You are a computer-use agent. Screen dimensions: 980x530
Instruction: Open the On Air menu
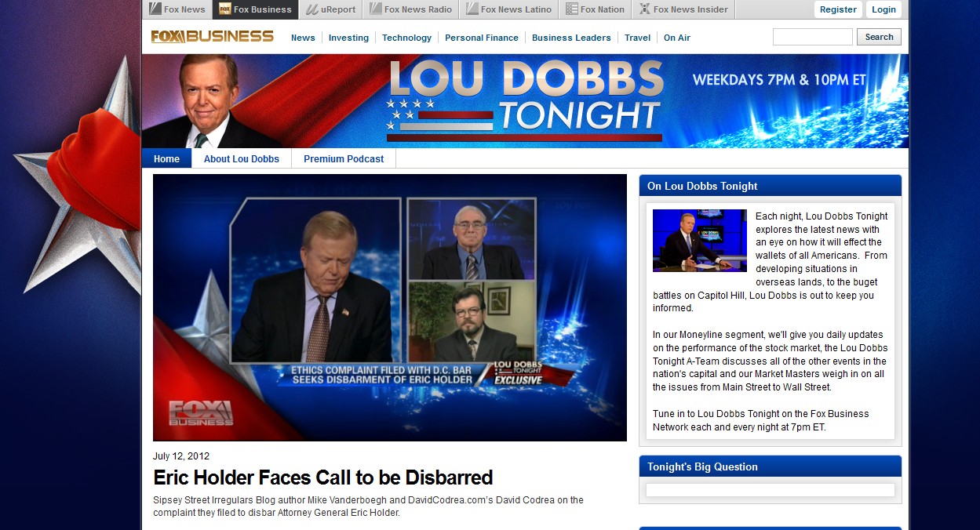tap(677, 38)
